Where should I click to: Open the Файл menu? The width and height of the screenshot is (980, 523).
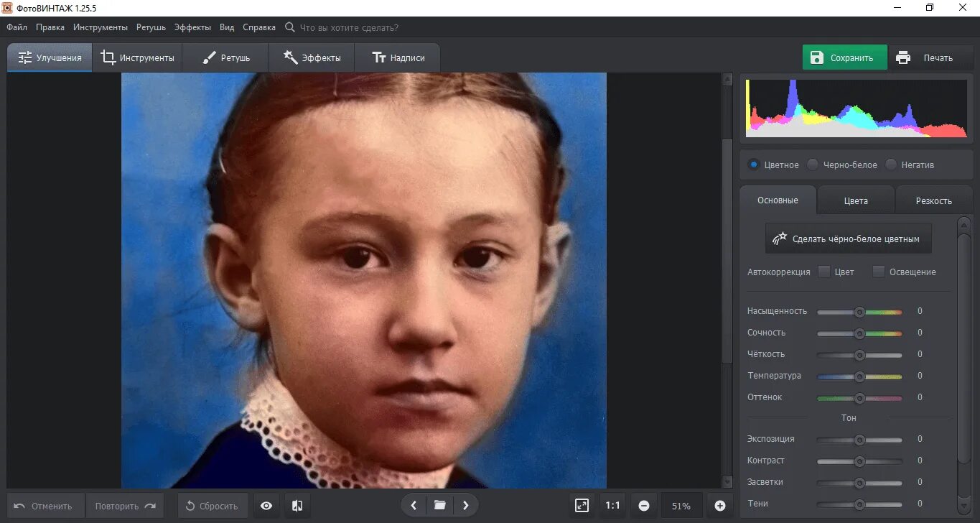17,27
